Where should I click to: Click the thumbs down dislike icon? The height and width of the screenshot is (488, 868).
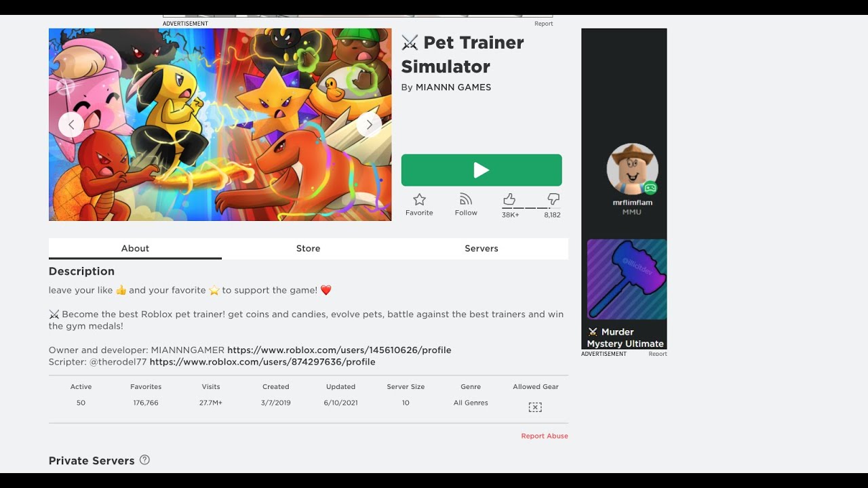pos(553,199)
